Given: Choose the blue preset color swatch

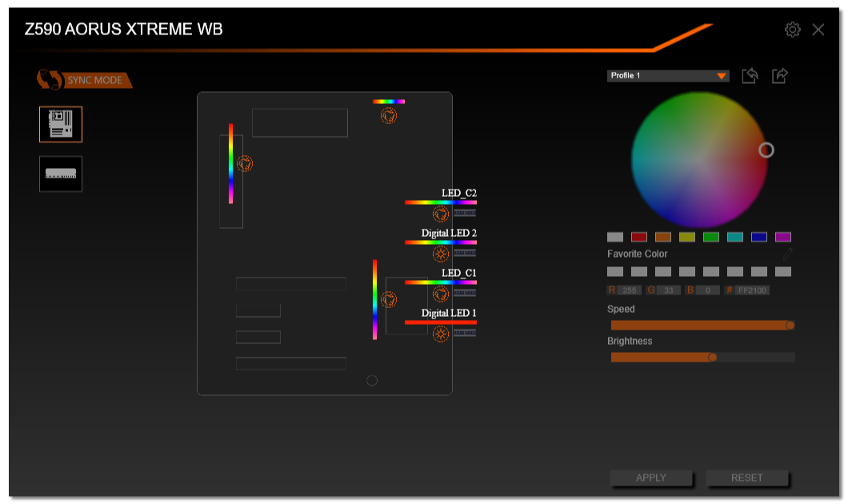Looking at the screenshot, I should tap(758, 237).
